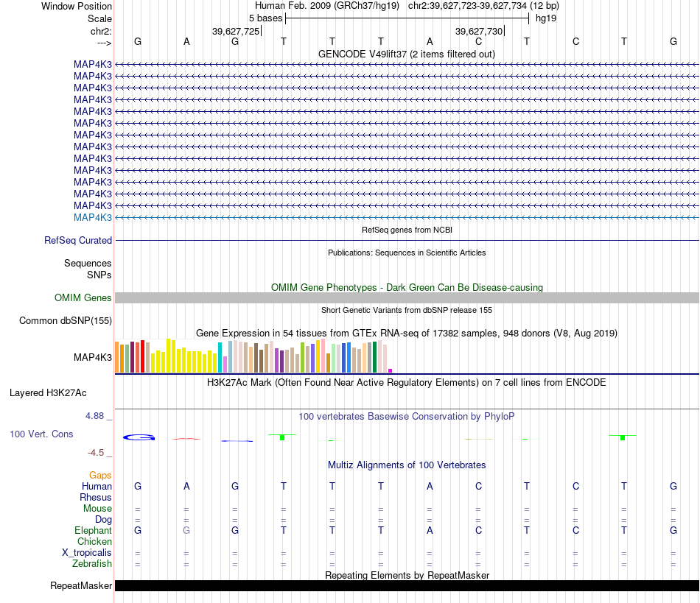
Task: Click the red bar in GTEx chart
Action: tap(142, 356)
